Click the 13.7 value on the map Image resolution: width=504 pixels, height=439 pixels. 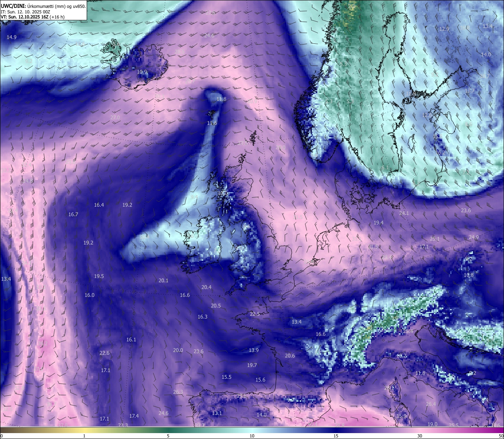click(x=470, y=91)
